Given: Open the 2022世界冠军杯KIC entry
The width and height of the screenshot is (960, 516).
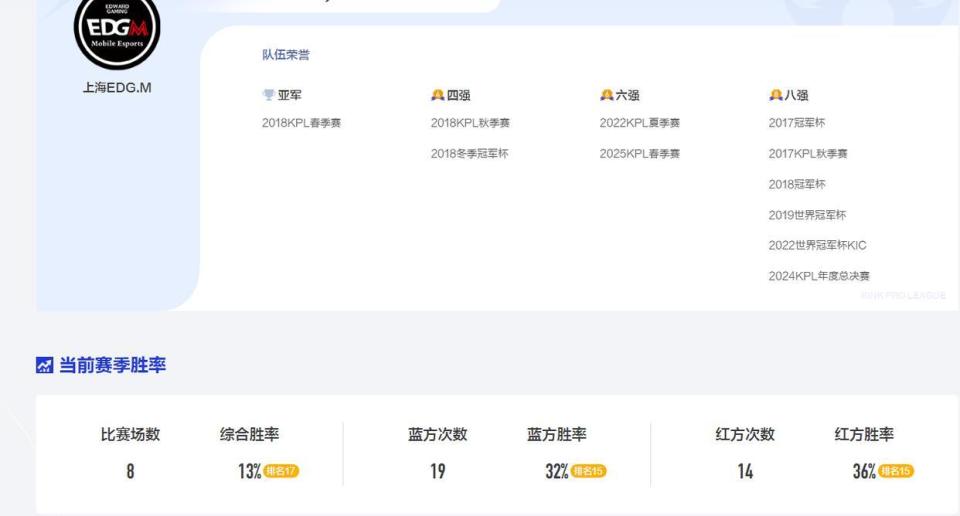Looking at the screenshot, I should point(817,246).
